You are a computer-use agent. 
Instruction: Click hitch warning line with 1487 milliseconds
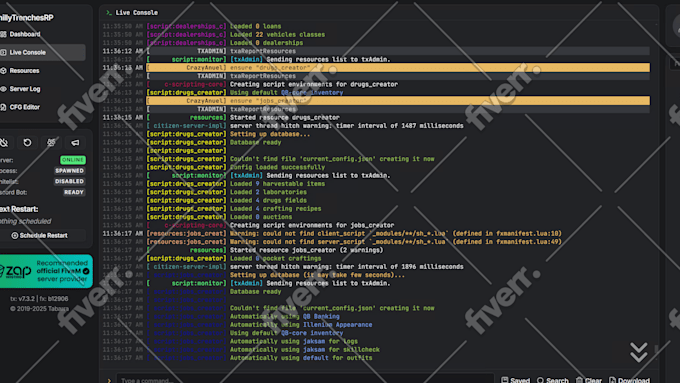(x=347, y=126)
